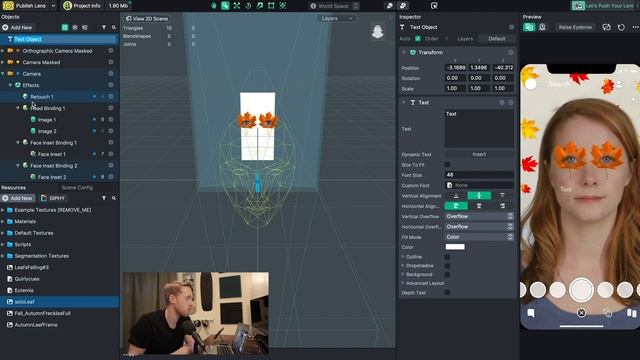Click the filter icon in Resources panel
The image size is (640, 360).
(104, 198)
